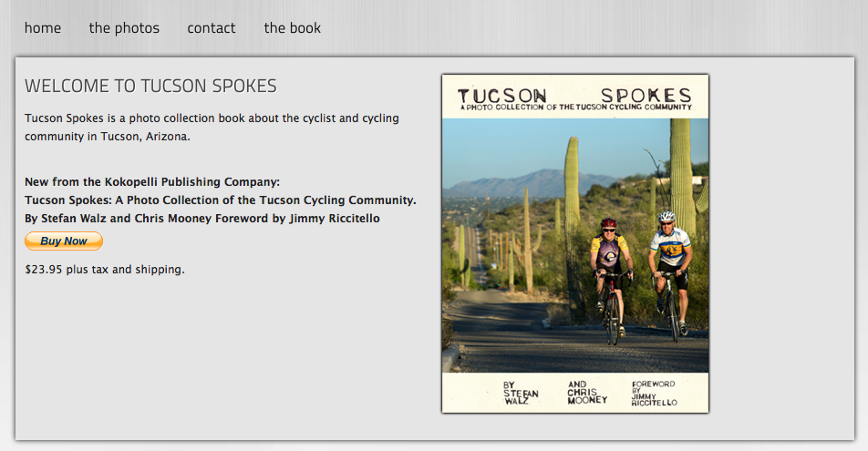Screen dimensions: 868x451
Task: Click the "Kokopelli Publishing Company" text line
Action: coord(152,181)
